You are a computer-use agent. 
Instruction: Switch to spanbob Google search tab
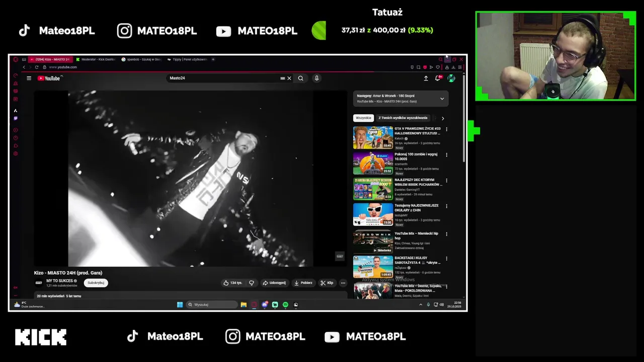point(141,59)
